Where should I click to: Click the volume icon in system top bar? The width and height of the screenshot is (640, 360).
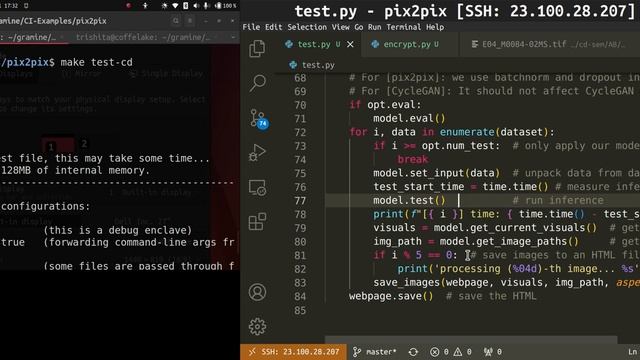click(x=196, y=6)
